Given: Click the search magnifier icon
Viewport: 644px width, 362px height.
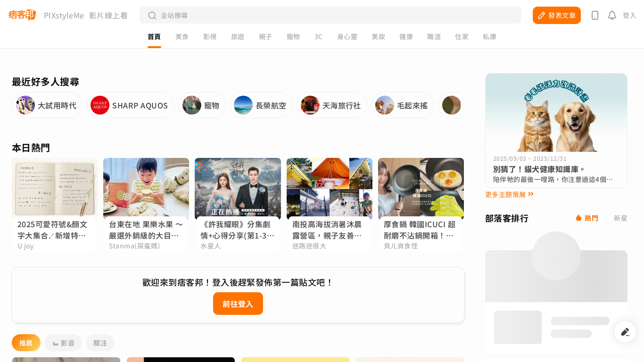Looking at the screenshot, I should click(x=152, y=16).
